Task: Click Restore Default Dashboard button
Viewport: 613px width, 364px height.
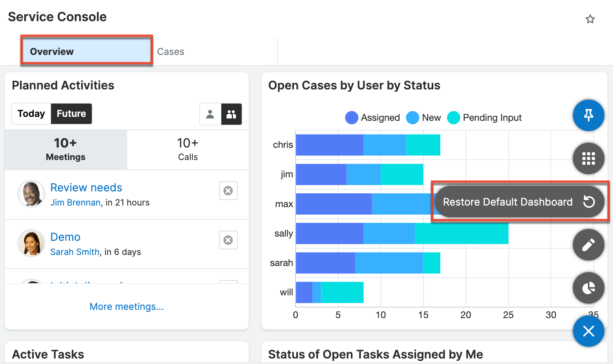Action: pyautogui.click(x=519, y=202)
